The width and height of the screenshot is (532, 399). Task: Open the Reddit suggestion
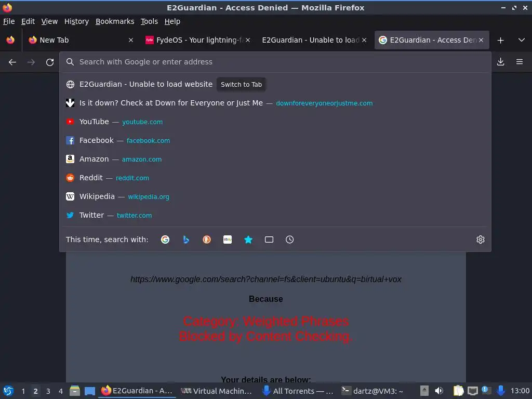pyautogui.click(x=275, y=178)
